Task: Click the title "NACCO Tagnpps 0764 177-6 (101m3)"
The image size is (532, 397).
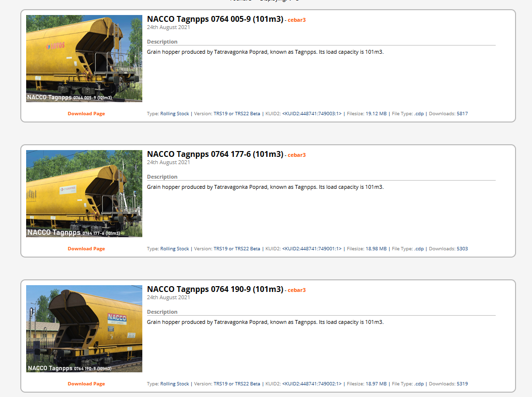Action: pos(215,154)
